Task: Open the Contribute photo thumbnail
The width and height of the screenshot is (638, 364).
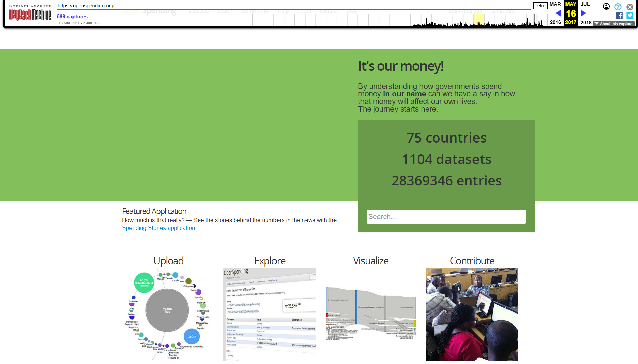Action: 472,314
